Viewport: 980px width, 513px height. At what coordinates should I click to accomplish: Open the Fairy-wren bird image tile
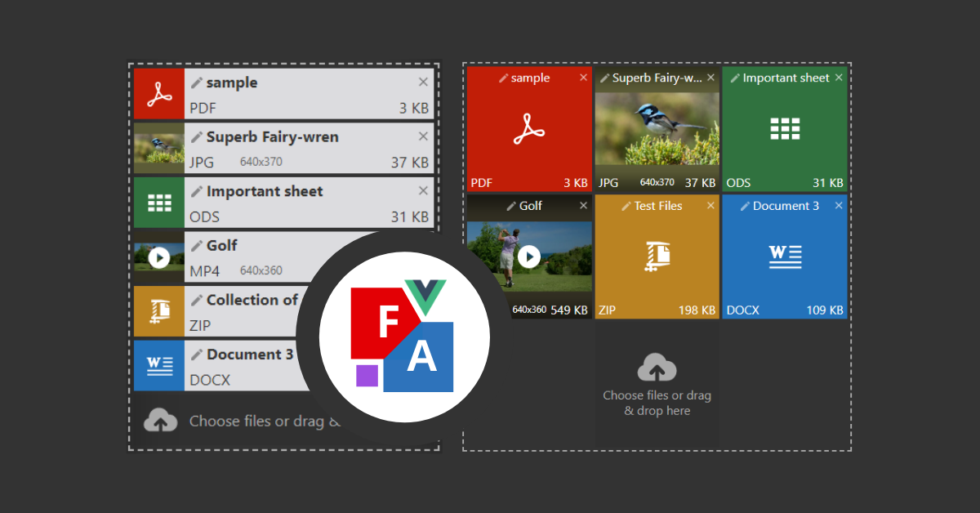coord(657,129)
